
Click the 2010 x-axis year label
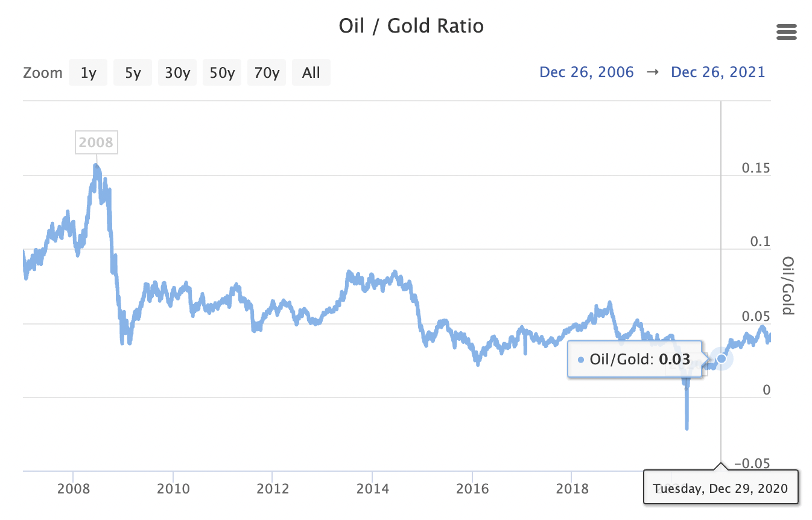pos(173,487)
